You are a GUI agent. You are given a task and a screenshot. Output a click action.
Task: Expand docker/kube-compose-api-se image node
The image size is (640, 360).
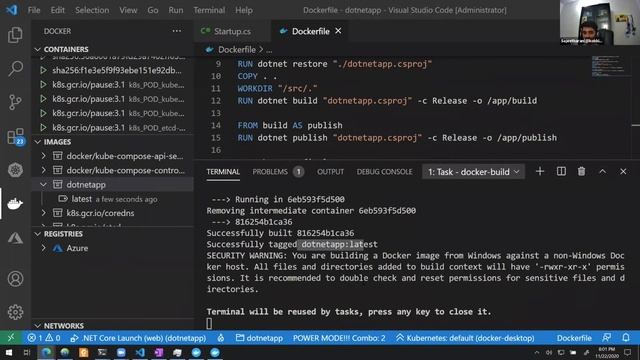pyautogui.click(x=44, y=156)
